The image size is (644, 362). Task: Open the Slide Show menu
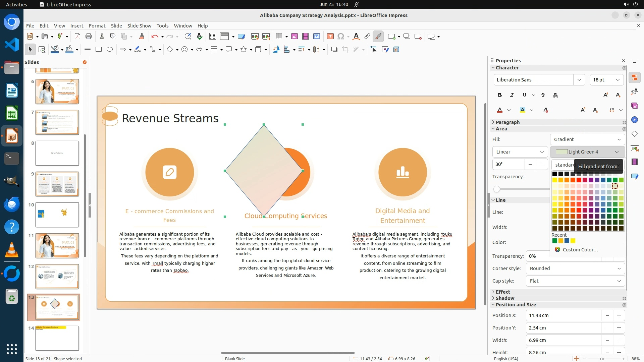coord(139,25)
